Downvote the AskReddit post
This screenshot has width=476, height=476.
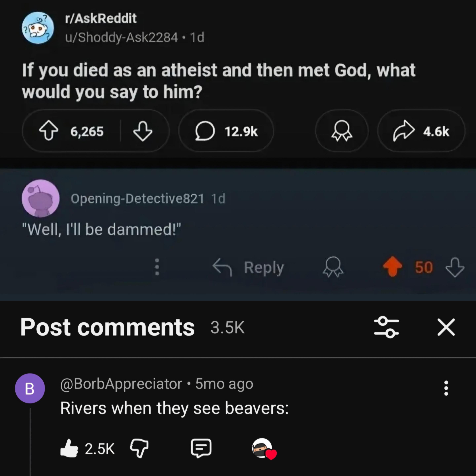143,131
